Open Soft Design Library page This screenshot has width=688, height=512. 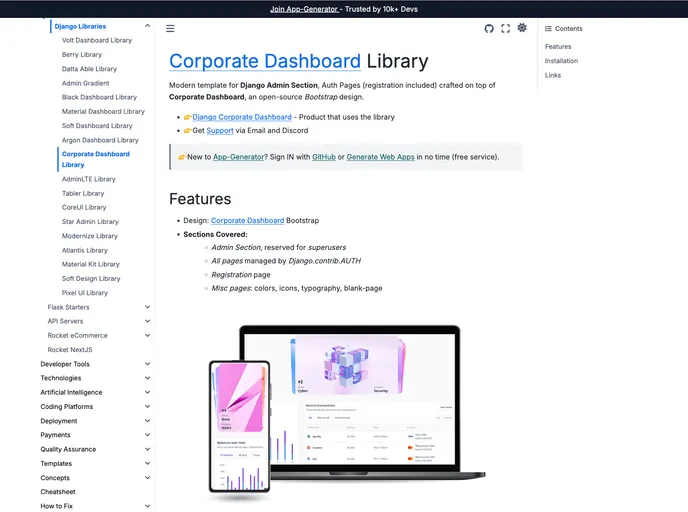91,279
